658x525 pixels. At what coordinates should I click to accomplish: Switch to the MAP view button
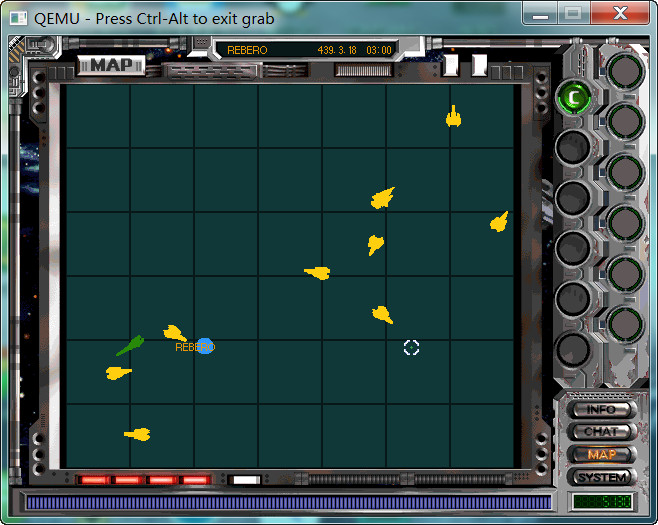coord(601,454)
